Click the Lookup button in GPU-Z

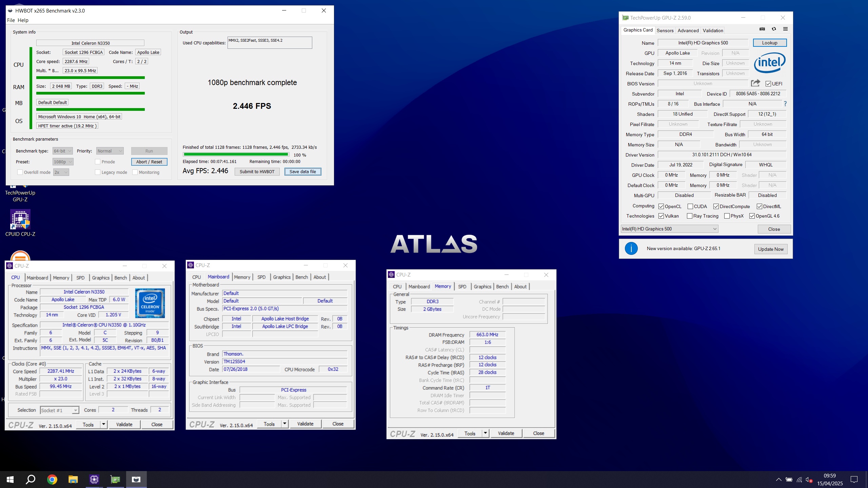(770, 43)
